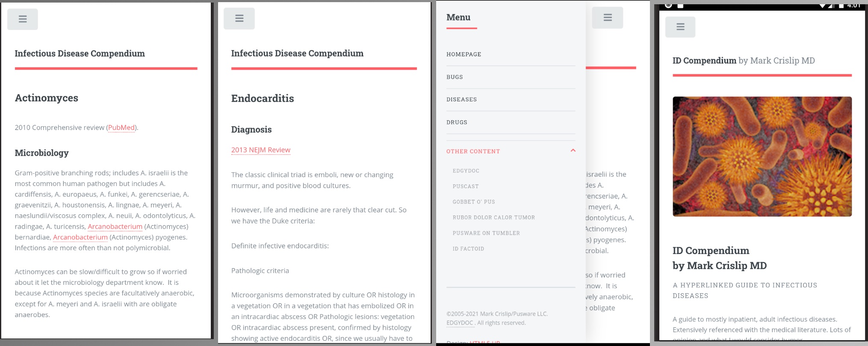Tap hamburger menu icon on Endocarditis page
The image size is (868, 346).
pos(239,18)
